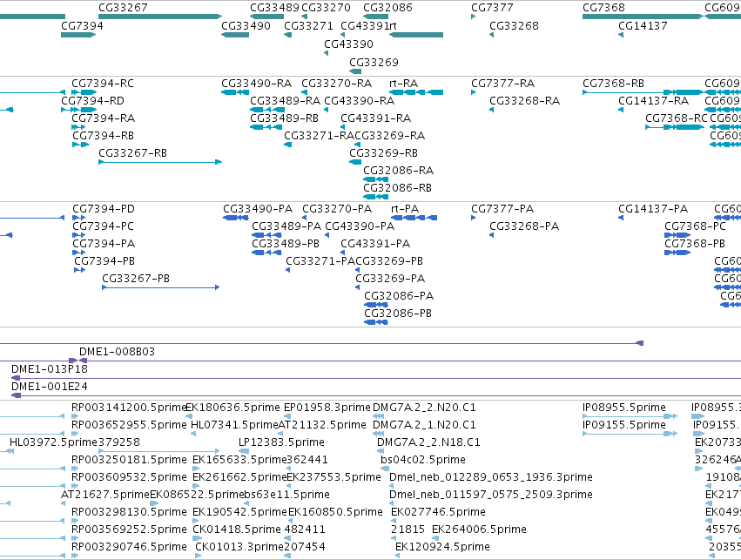Select the CG33489 gene feature
Viewport: 741px width, 560px height.
267,17
